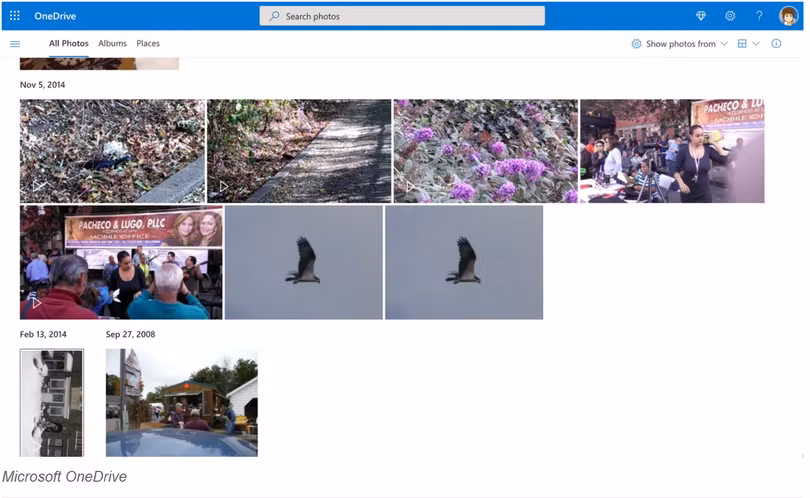
Task: Open the Feb 13, 2014 photo
Action: tap(52, 402)
